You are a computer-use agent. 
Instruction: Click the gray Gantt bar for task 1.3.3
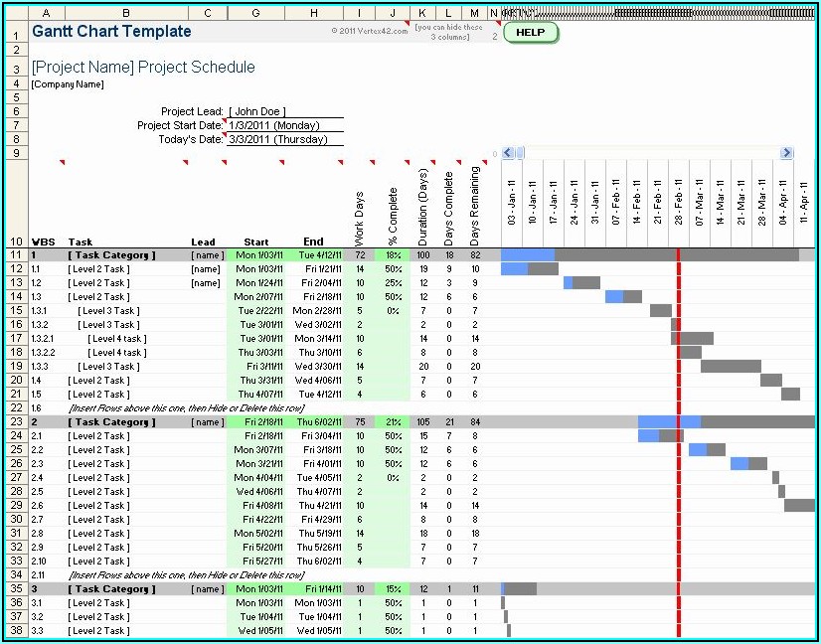(x=730, y=367)
